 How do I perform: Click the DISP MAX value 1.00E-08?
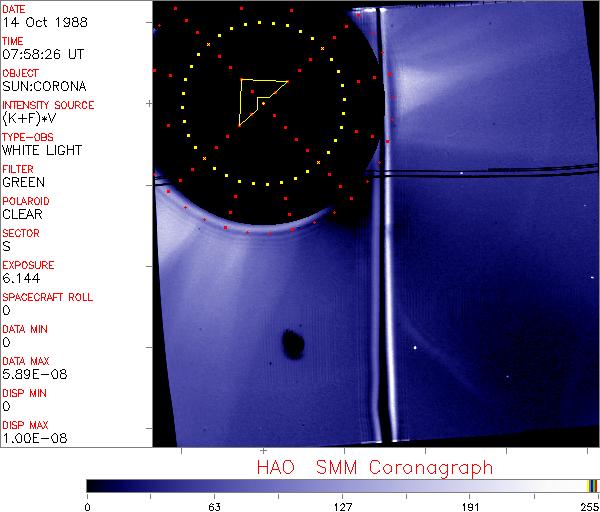point(30,438)
